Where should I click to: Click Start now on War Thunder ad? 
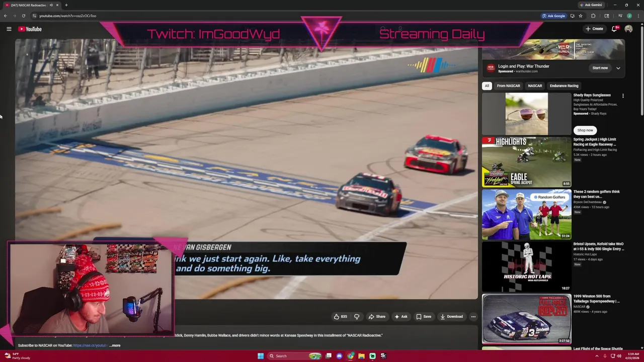point(600,68)
